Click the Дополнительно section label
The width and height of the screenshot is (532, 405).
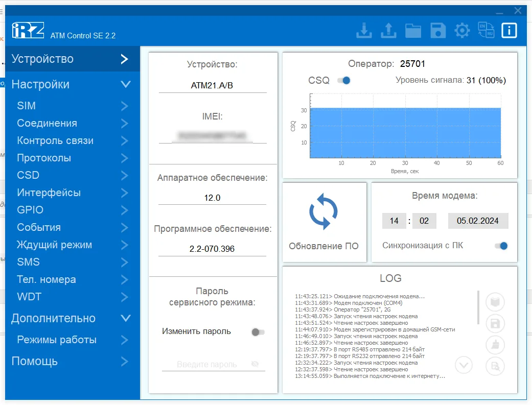click(x=53, y=318)
